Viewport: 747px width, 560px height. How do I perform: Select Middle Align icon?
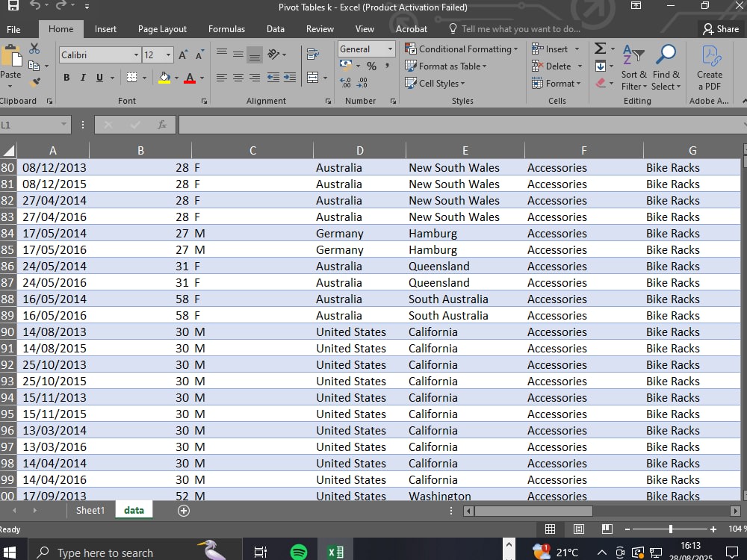[238, 54]
